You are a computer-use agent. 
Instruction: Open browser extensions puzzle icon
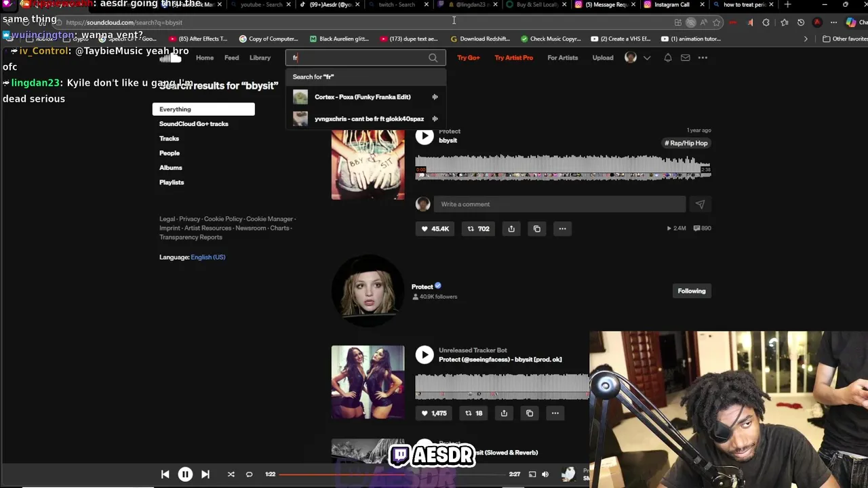766,22
